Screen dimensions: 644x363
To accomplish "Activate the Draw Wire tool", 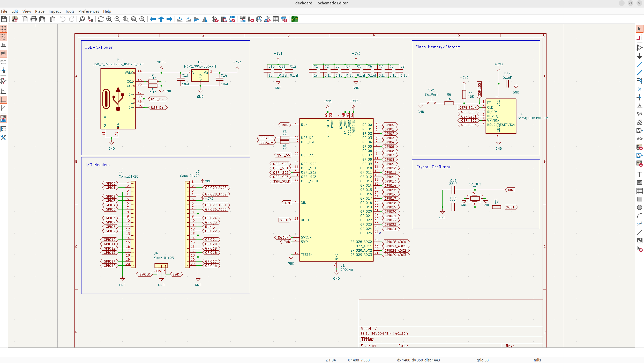I will (639, 64).
